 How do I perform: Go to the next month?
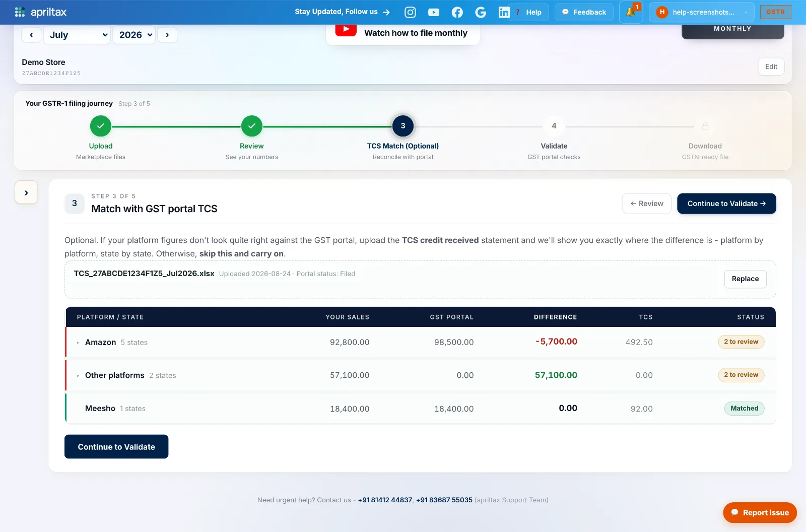(167, 35)
